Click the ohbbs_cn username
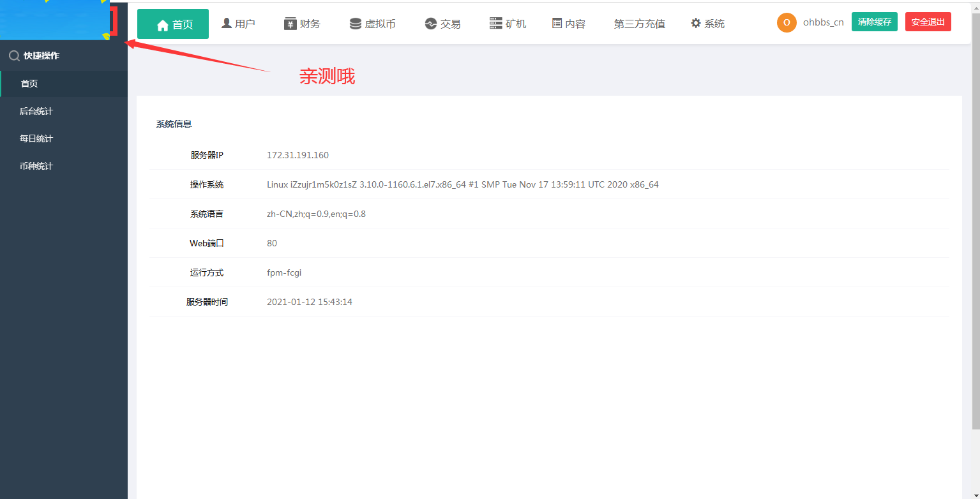 click(823, 22)
